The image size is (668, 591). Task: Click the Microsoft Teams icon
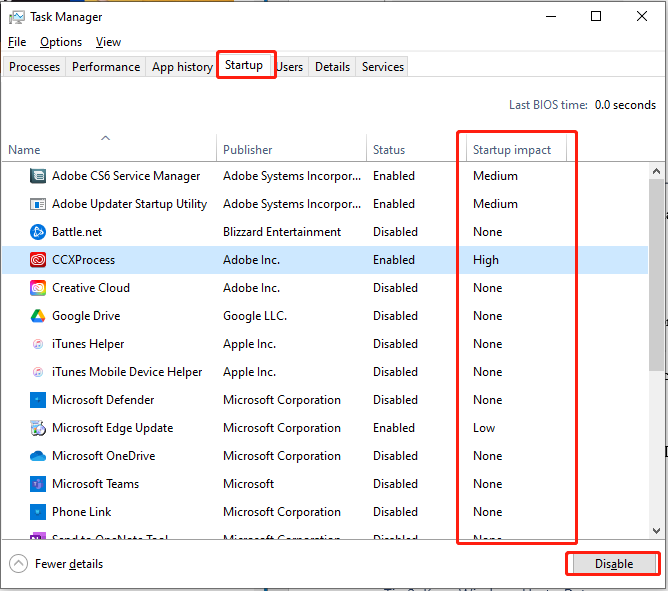[37, 484]
